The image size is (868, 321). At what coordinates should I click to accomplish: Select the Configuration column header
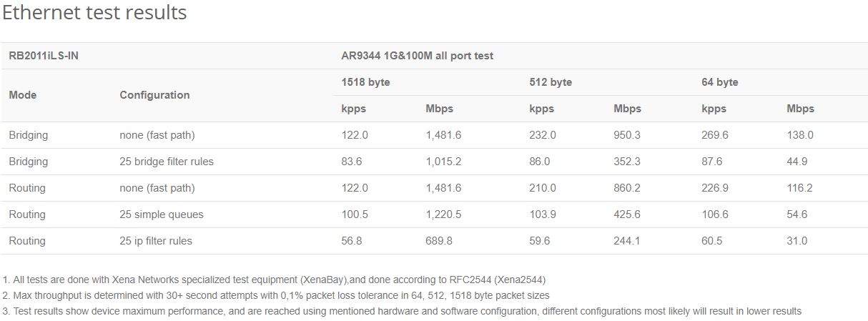[x=154, y=95]
